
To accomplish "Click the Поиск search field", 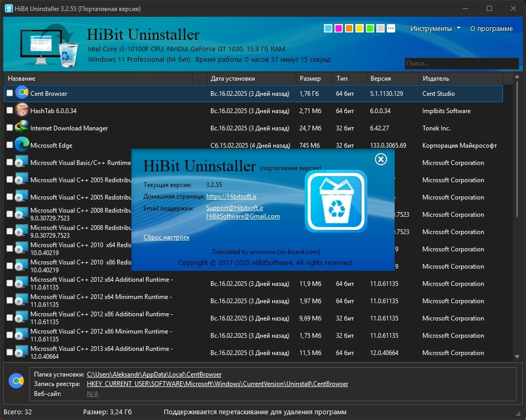I will [x=462, y=63].
